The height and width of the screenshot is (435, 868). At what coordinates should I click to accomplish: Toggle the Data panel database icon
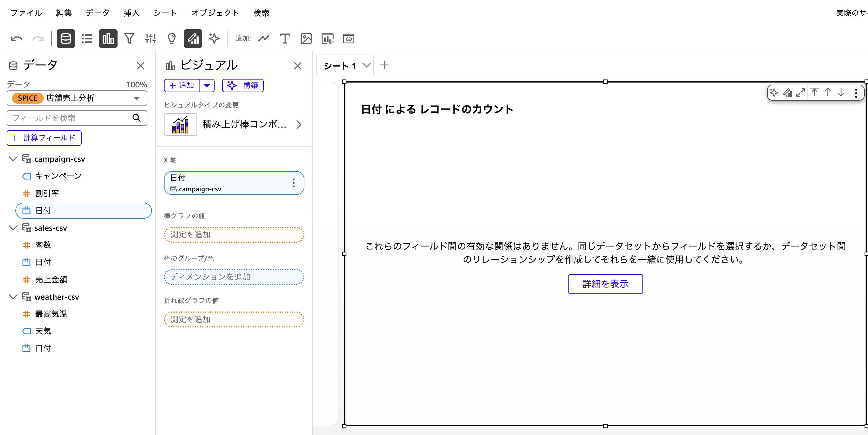tap(66, 39)
